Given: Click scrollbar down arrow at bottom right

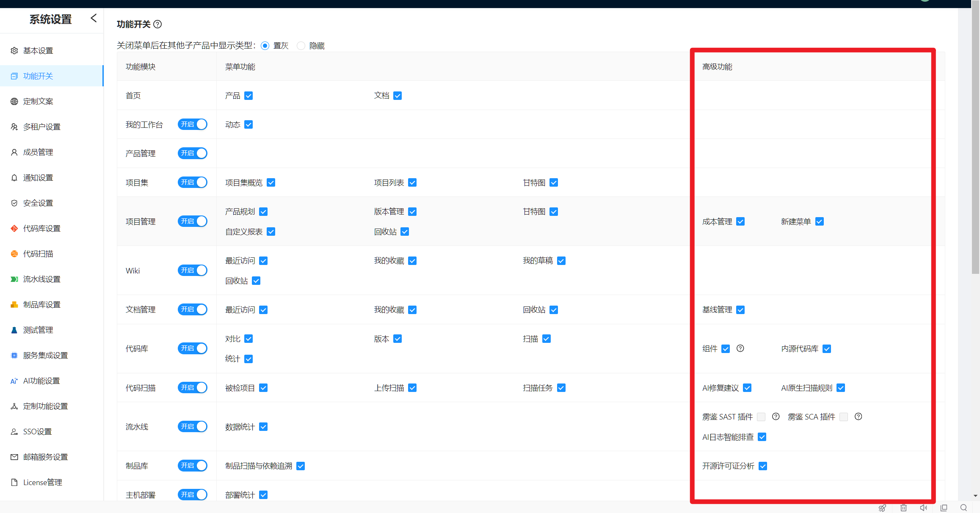Looking at the screenshot, I should coord(975,496).
